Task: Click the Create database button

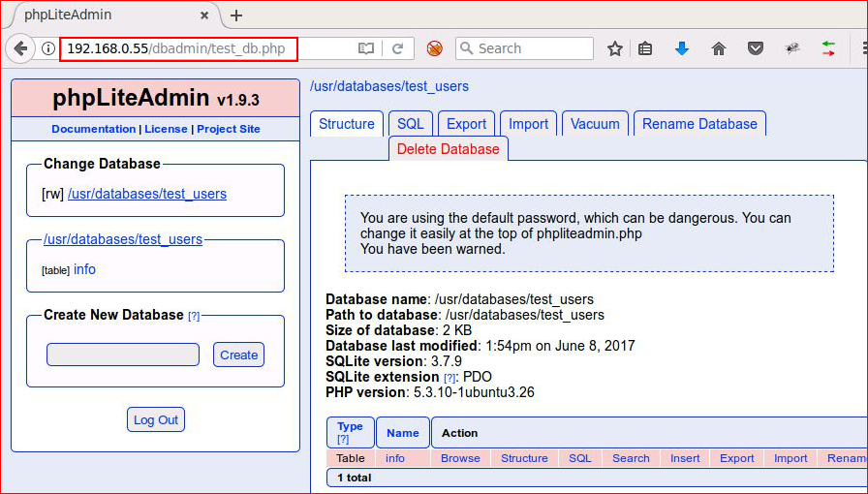Action: tap(238, 355)
